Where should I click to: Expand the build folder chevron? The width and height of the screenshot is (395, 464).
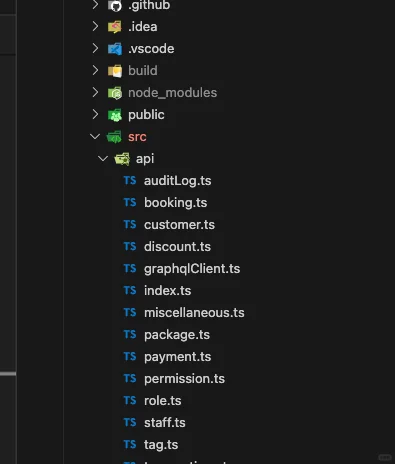click(95, 70)
